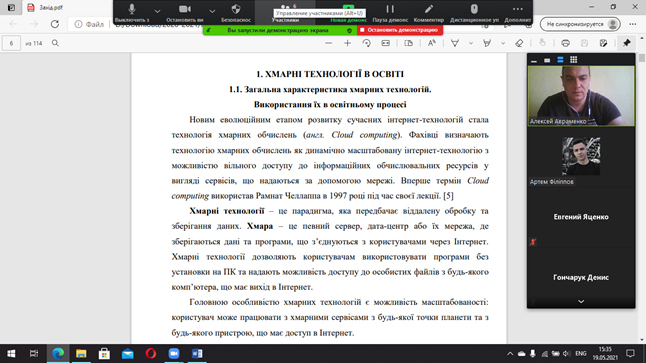The height and width of the screenshot is (363, 646).
Task: Toggle the pin toolbar button
Action: click(626, 43)
